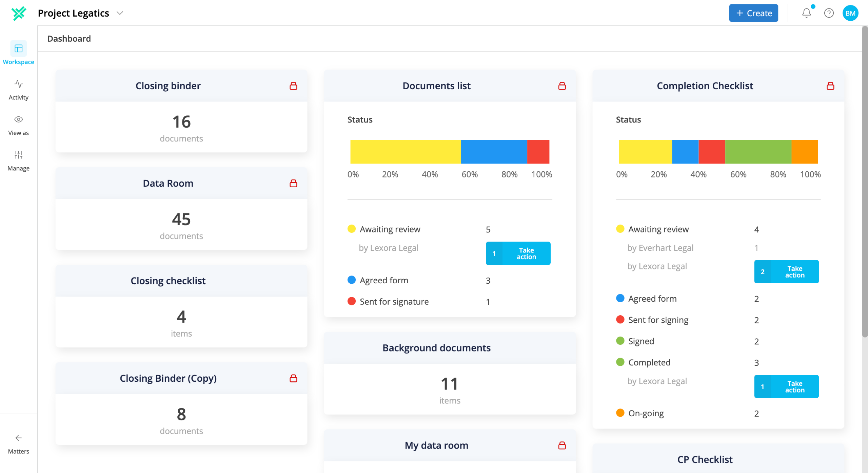Image resolution: width=868 pixels, height=473 pixels.
Task: Go back to Matters
Action: [19, 444]
